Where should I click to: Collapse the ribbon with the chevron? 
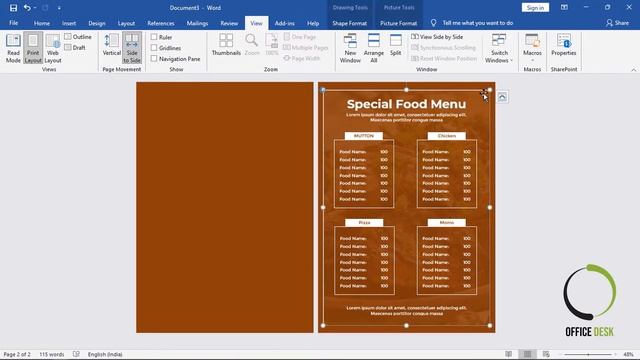click(x=633, y=70)
